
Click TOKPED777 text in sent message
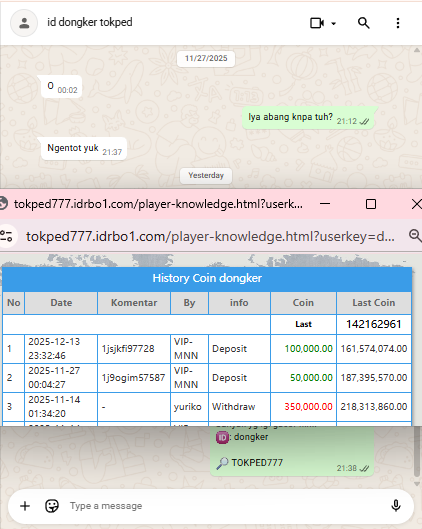(257, 463)
